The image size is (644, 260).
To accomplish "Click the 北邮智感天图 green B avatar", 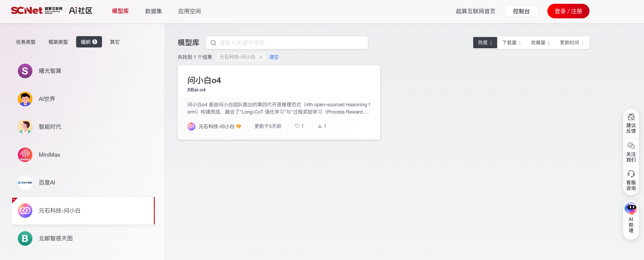I will (25, 238).
